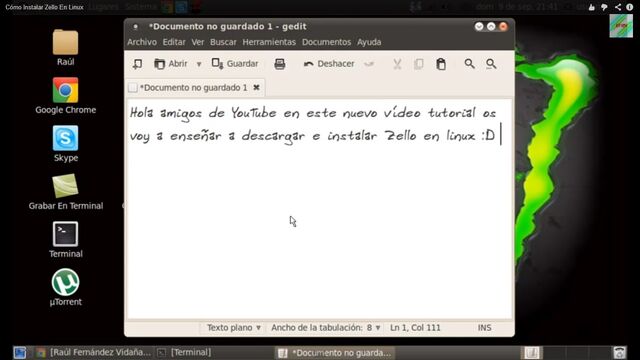Click gedit window menu icon in title bar

136,27
